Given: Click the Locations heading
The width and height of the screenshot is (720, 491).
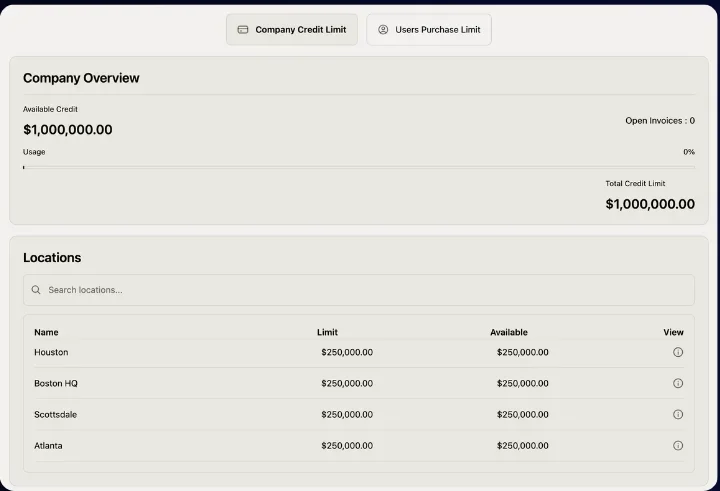Looking at the screenshot, I should (x=52, y=258).
